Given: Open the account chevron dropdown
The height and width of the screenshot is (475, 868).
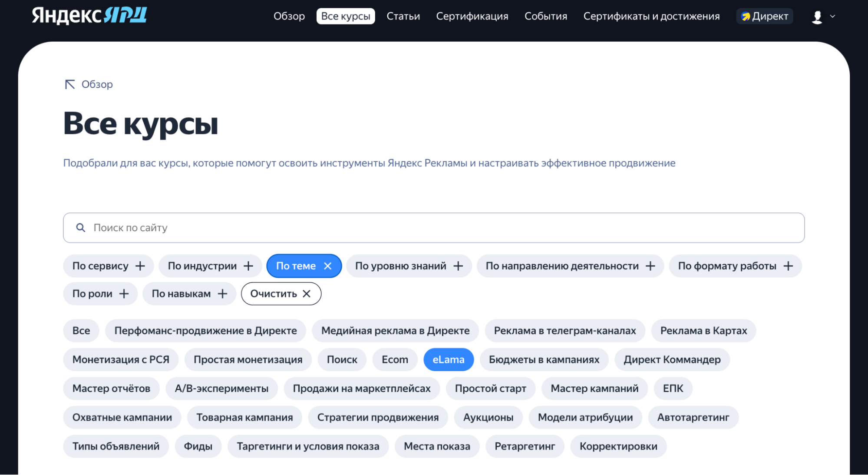Looking at the screenshot, I should (833, 17).
